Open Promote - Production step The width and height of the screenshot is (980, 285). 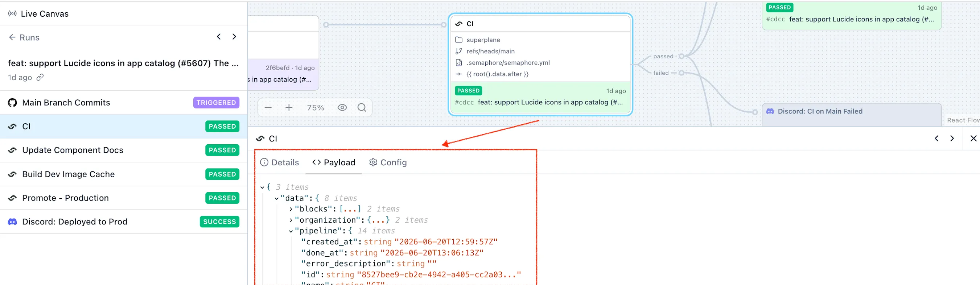click(124, 198)
